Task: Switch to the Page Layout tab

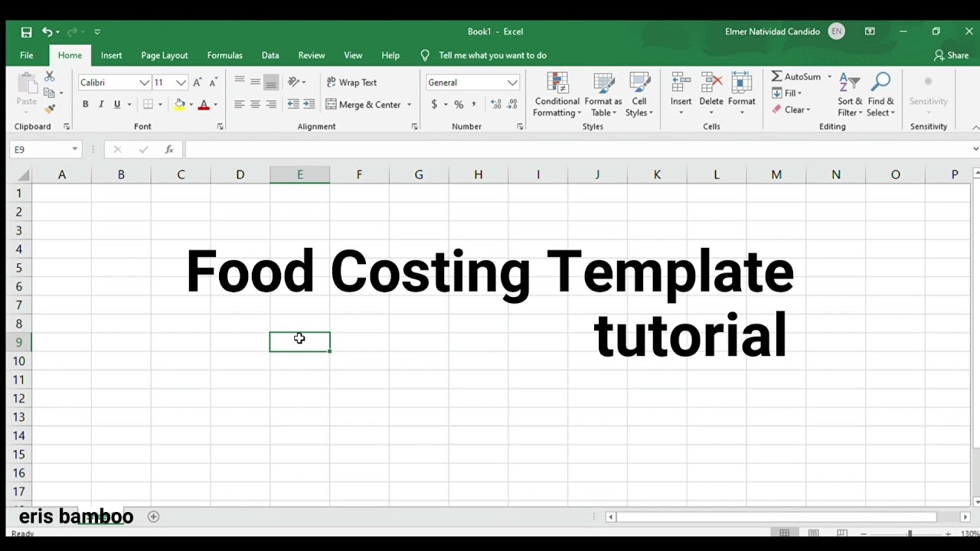Action: pos(165,55)
